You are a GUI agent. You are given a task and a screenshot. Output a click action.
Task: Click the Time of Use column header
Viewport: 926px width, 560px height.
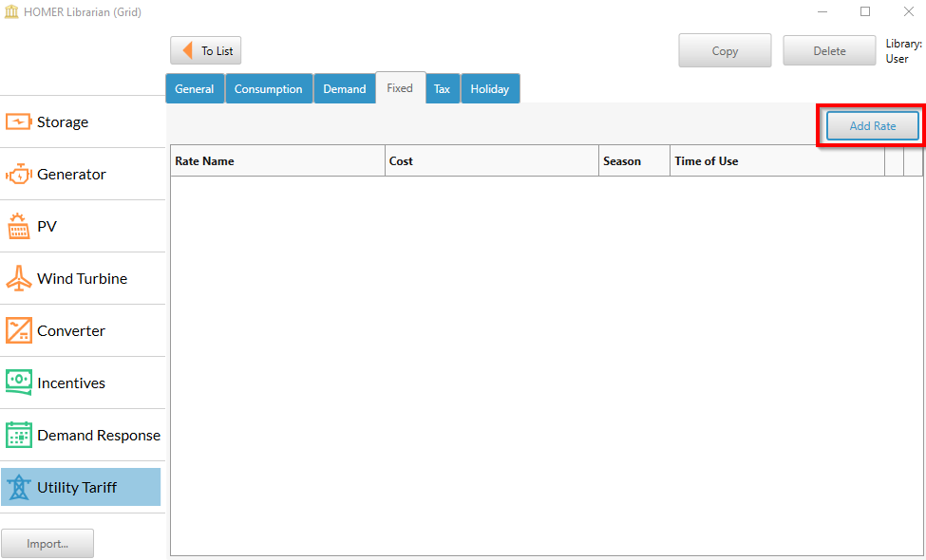[x=776, y=161]
